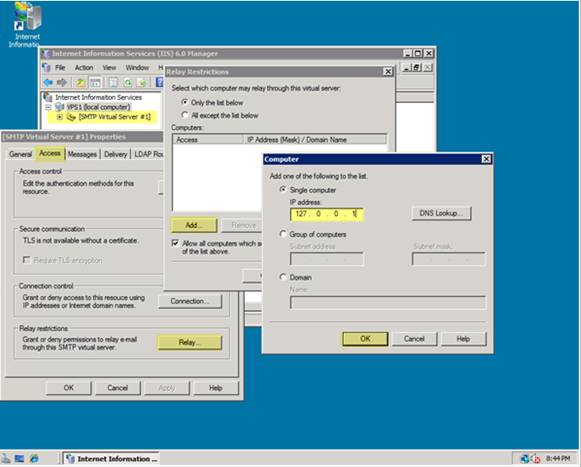This screenshot has height=467, width=581.
Task: Collapse the VPS1 (local computer) node
Action: pyautogui.click(x=48, y=107)
